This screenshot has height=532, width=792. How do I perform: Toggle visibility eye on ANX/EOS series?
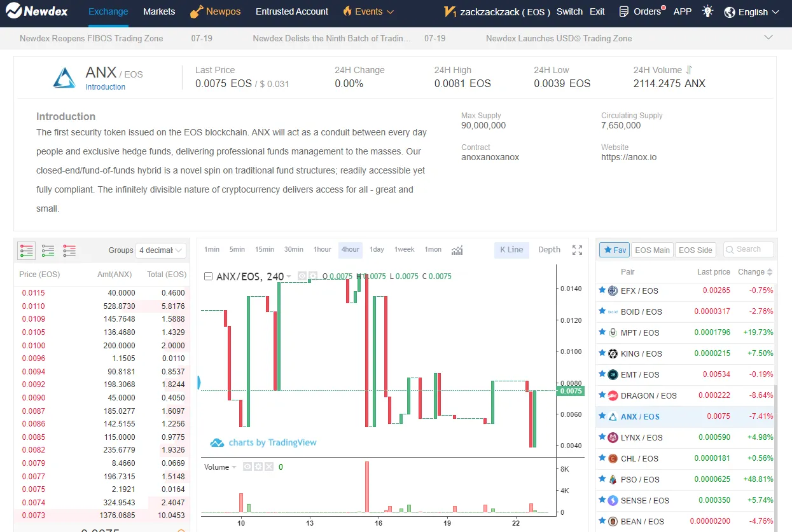coord(302,276)
